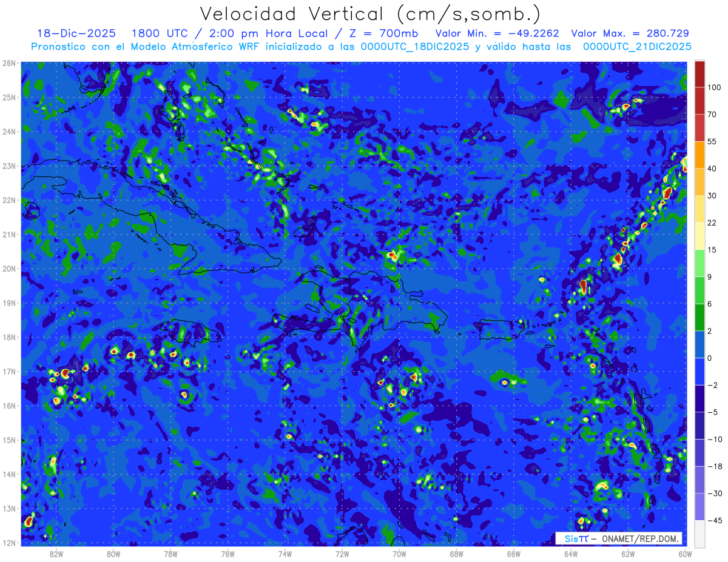Click the green colorbar swatch between 6 and 9
The width and height of the screenshot is (728, 562).
coord(699,290)
